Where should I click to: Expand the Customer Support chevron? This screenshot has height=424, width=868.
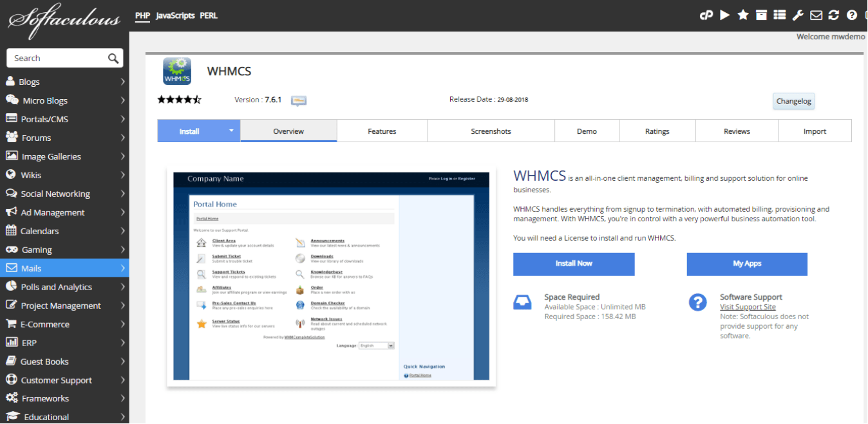click(x=122, y=380)
